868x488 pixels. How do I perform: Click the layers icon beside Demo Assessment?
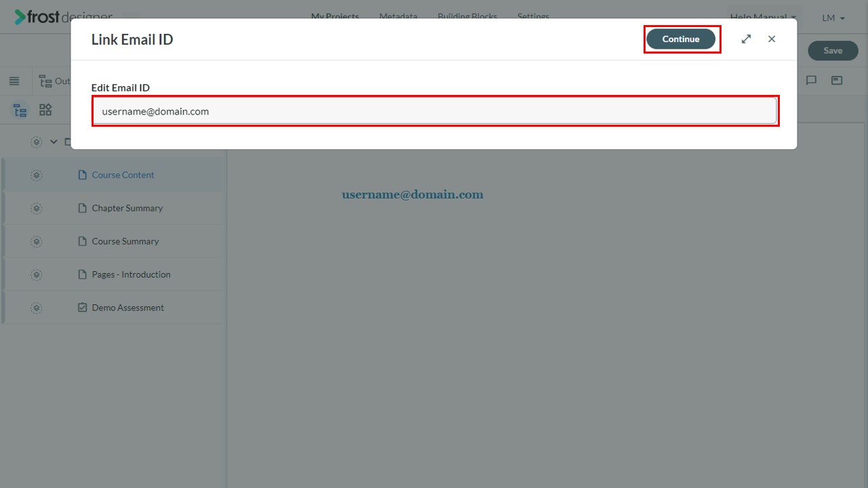(x=37, y=308)
